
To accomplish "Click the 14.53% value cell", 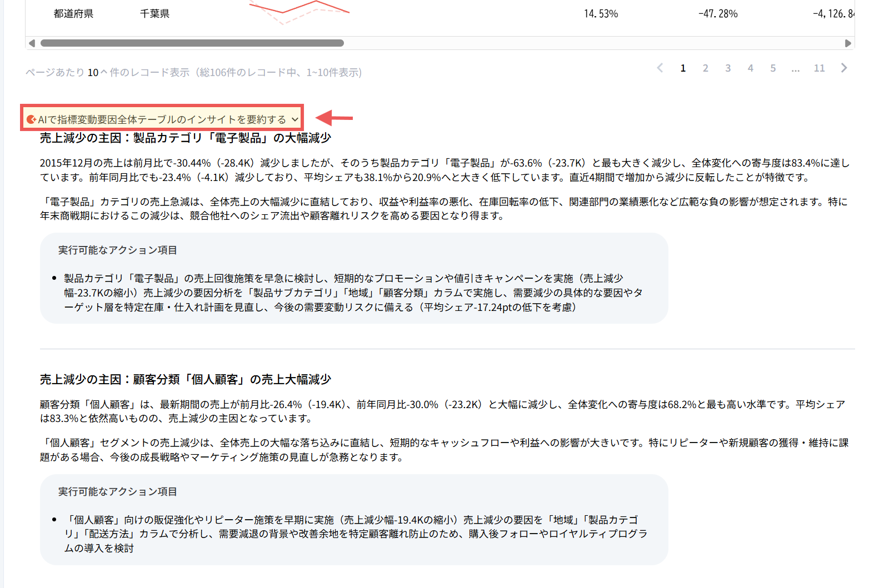I will coord(601,13).
